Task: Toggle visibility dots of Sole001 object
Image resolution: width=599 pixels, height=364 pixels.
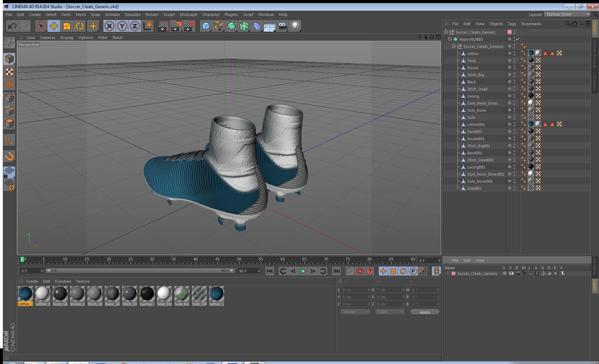Action: coord(514,188)
